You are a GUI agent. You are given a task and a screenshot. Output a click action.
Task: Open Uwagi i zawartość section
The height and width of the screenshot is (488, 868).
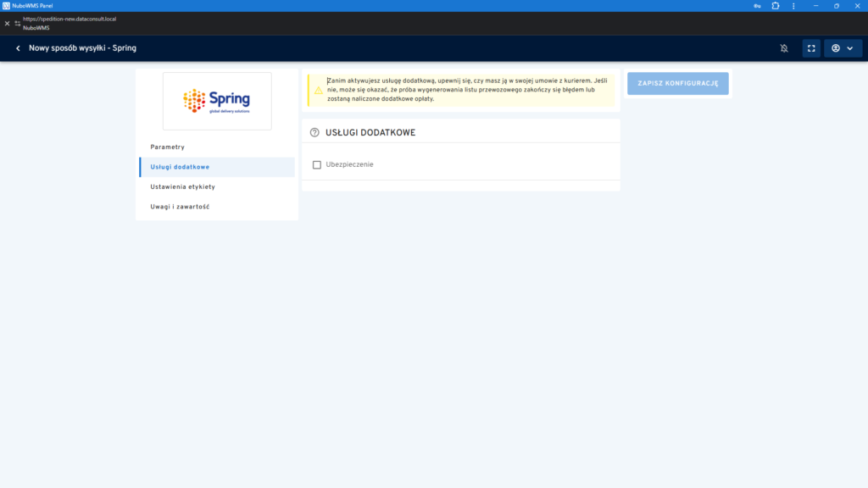click(x=180, y=207)
